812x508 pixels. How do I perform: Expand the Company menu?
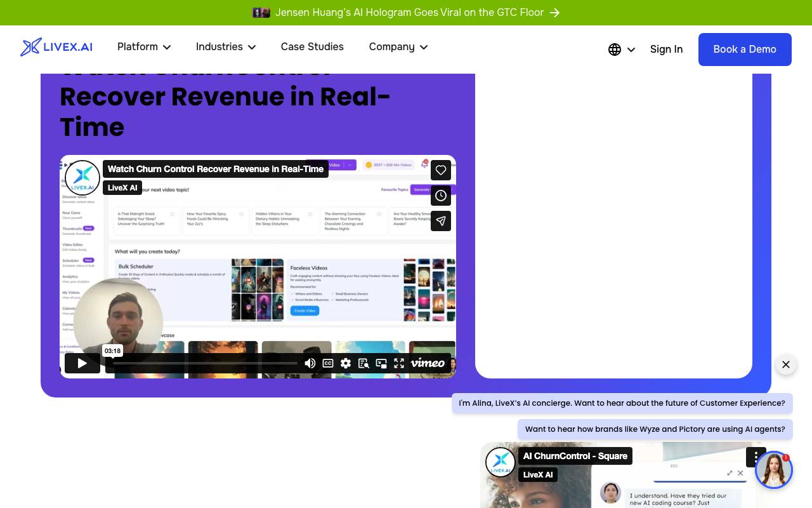(398, 47)
